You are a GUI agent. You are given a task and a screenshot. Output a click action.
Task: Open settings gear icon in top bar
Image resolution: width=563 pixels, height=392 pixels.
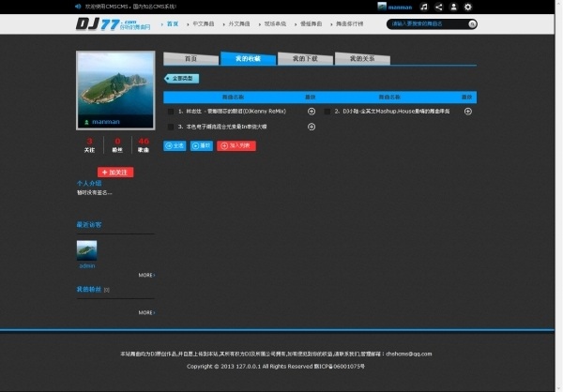[468, 7]
